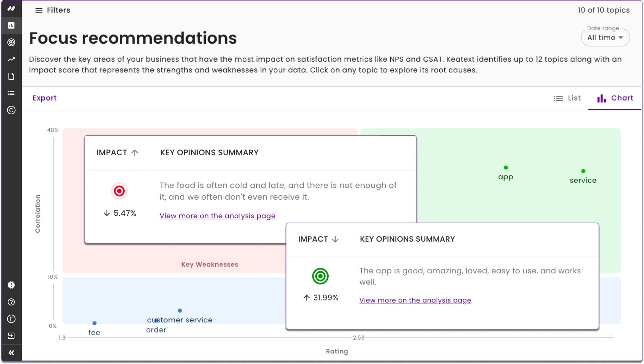Open the trending line analytics sidebar icon
644x364 pixels.
point(11,59)
